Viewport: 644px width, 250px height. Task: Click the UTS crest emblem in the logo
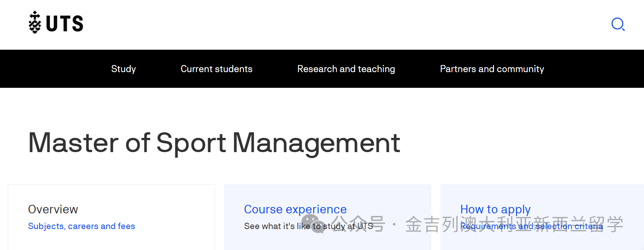35,22
